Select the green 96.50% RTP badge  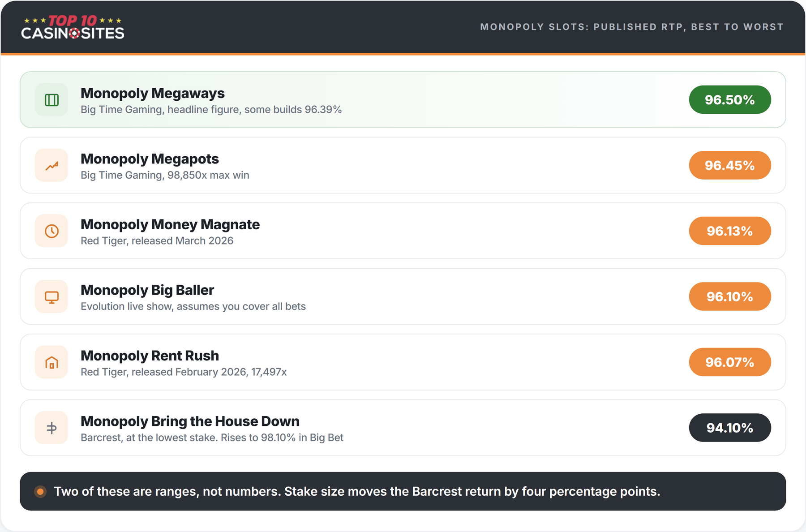click(730, 99)
